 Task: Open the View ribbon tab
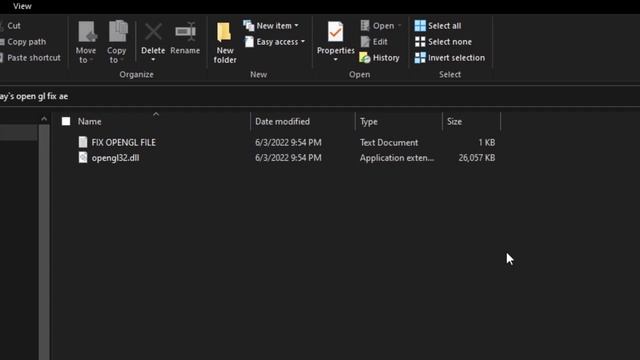coord(22,6)
